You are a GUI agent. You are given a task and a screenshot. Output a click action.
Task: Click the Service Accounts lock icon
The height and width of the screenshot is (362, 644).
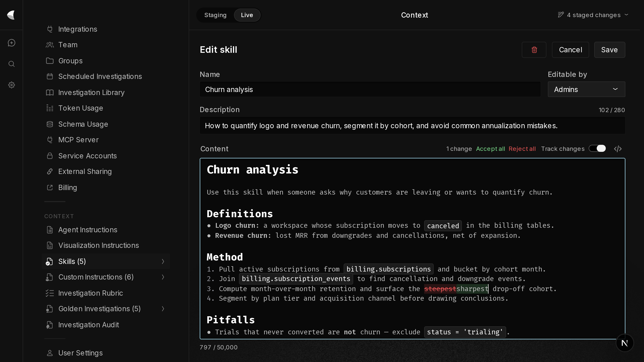[50, 156]
